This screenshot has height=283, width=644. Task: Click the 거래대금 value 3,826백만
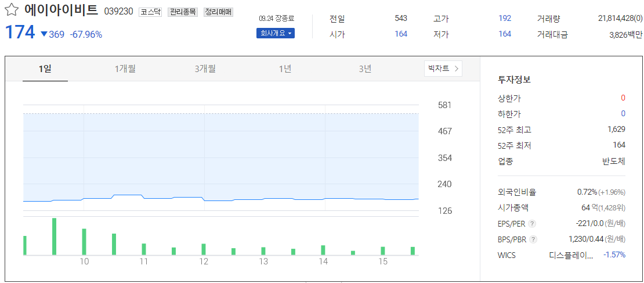tap(625, 35)
